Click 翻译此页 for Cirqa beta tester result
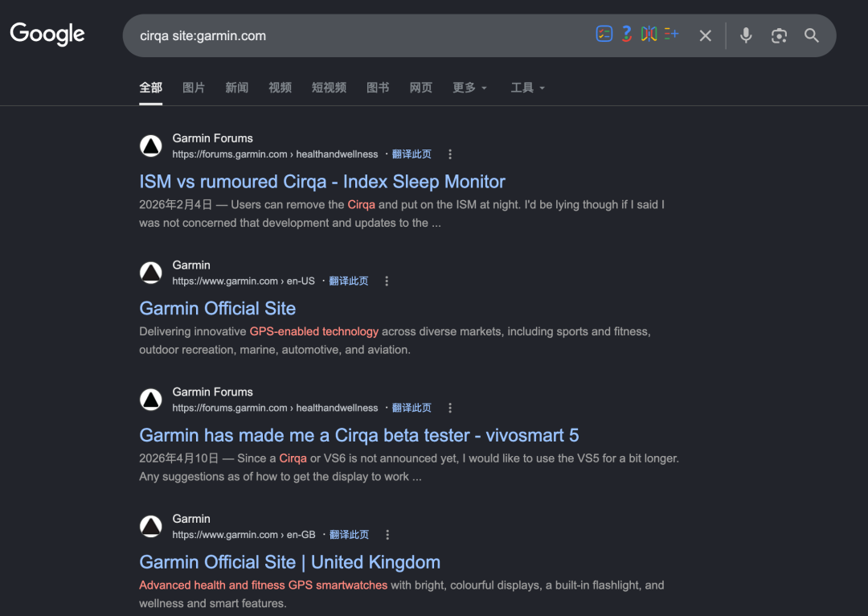The width and height of the screenshot is (868, 616). [x=411, y=408]
